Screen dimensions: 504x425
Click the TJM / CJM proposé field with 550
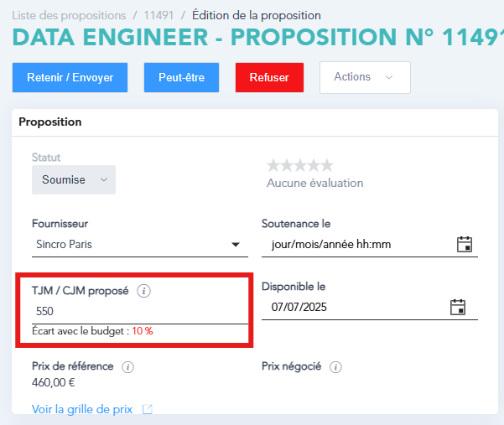pos(134,310)
